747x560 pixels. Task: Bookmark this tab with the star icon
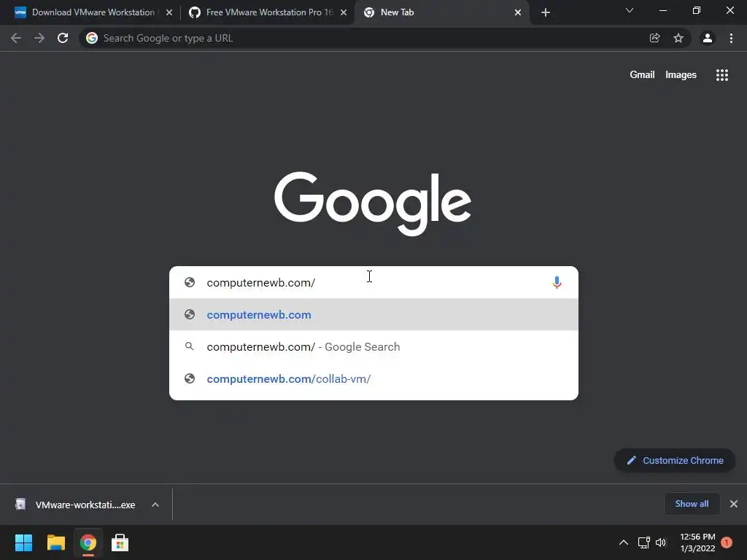[678, 38]
